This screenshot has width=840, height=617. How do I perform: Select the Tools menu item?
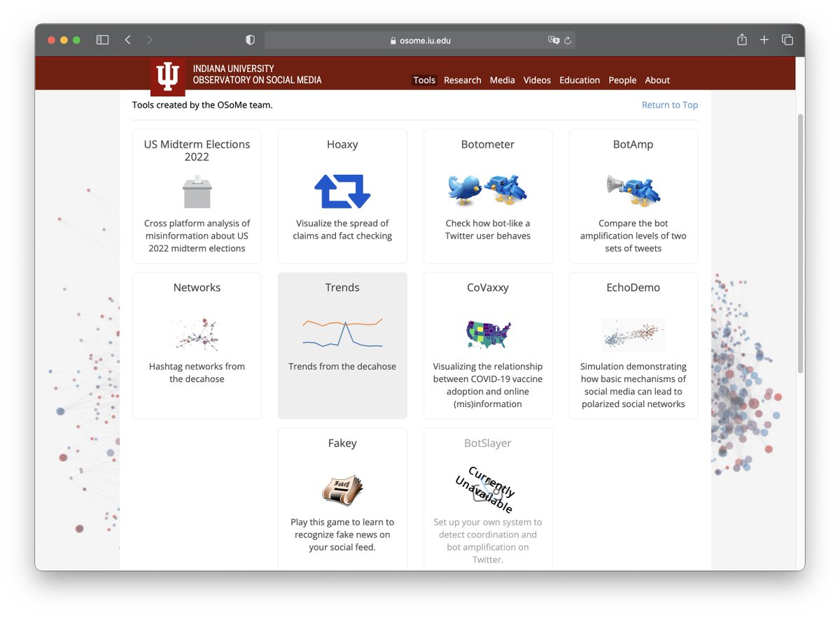pyautogui.click(x=424, y=80)
